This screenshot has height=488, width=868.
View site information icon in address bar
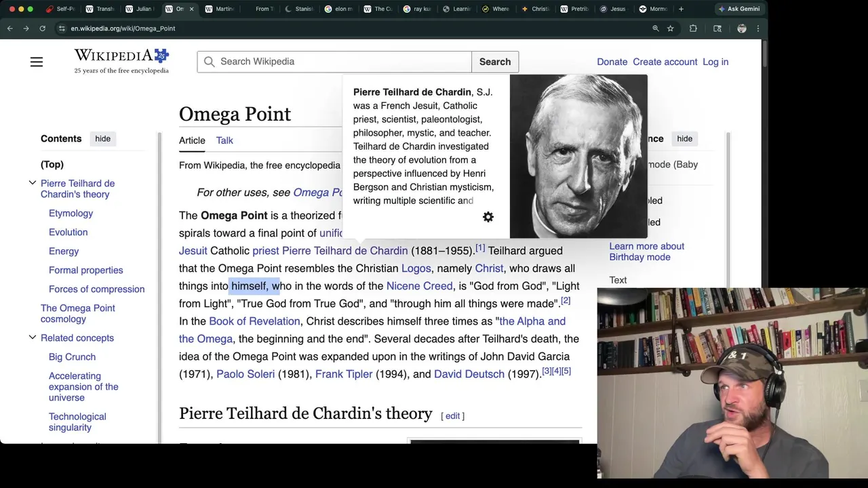(x=62, y=28)
